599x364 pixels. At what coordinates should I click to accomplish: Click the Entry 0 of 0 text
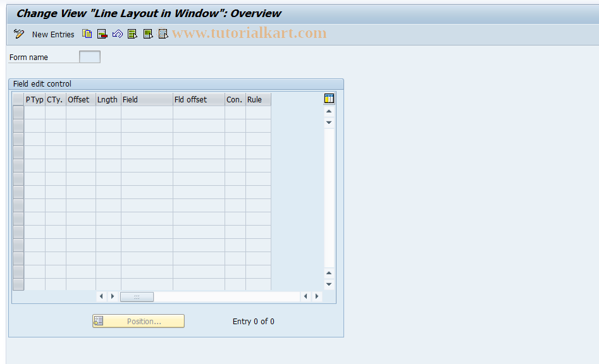253,321
